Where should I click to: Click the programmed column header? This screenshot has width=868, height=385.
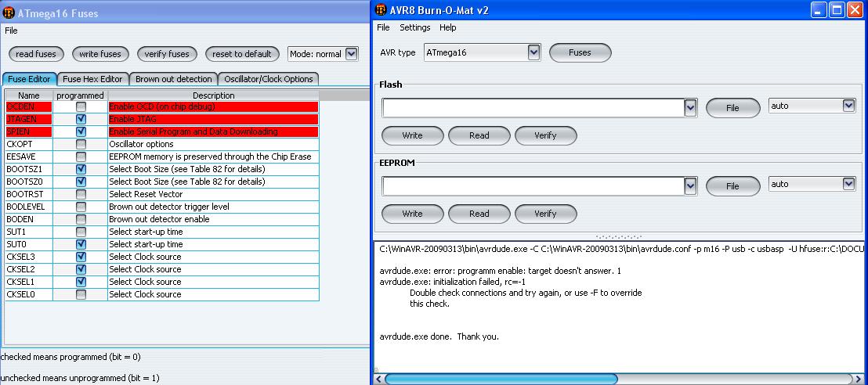[x=80, y=95]
